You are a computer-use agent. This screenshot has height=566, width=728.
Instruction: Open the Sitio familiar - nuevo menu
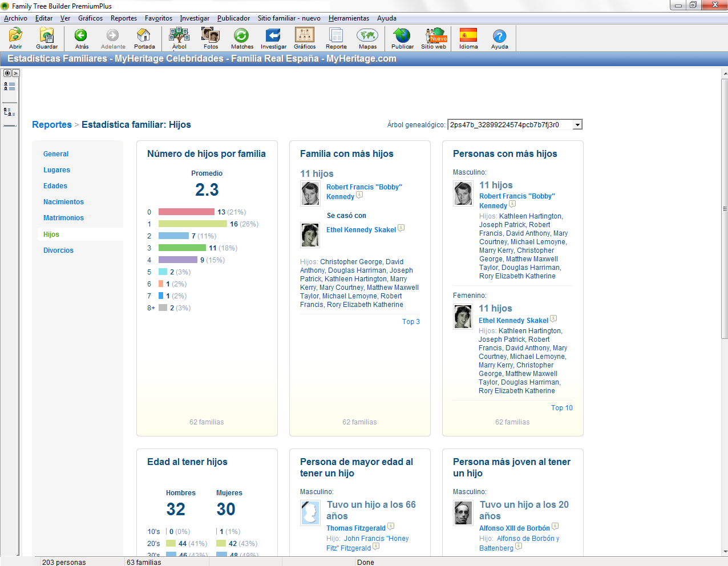289,18
